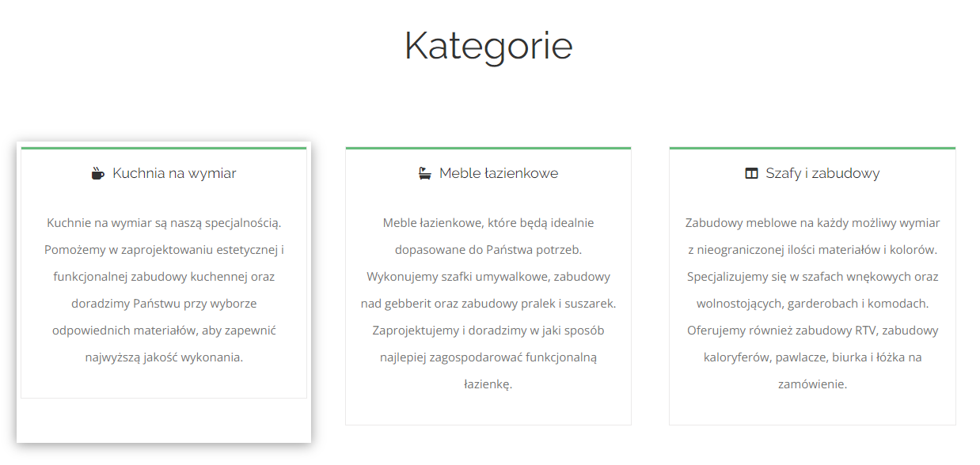
Task: Click the coffee cup icon beside Kuchnia na wymiar
Action: [97, 173]
